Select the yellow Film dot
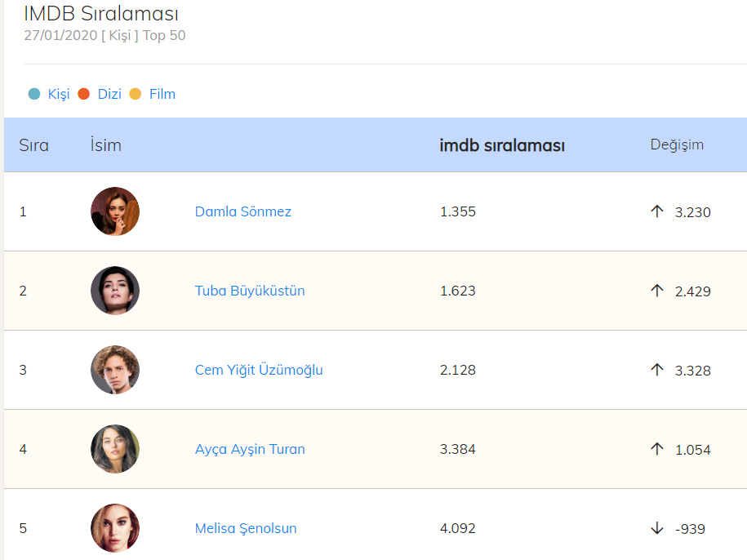 [136, 94]
